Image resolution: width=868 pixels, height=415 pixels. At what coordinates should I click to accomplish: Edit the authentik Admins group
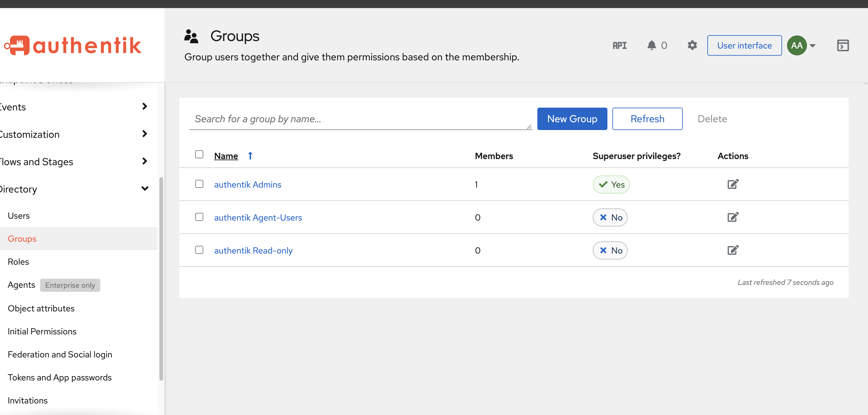(733, 184)
